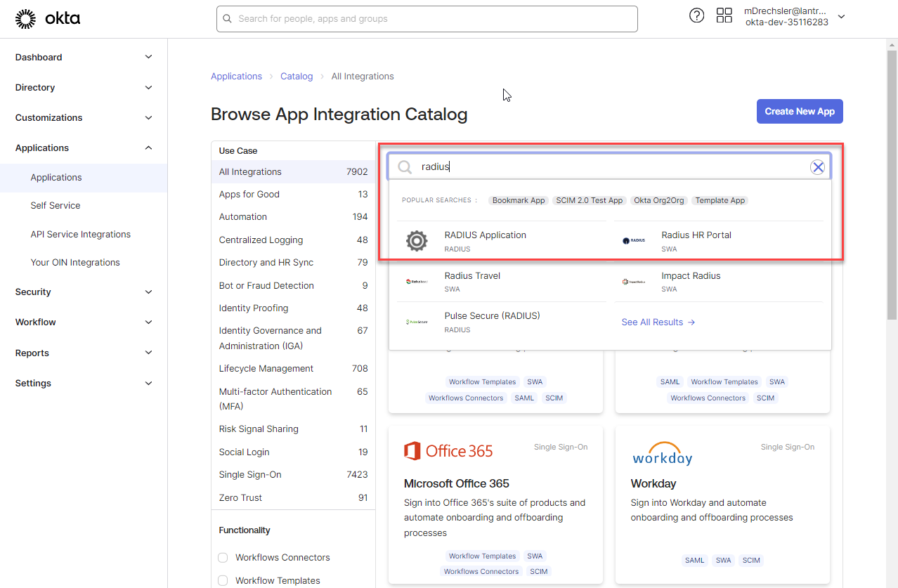Select Automation use case filter
The image size is (898, 588).
click(x=293, y=216)
